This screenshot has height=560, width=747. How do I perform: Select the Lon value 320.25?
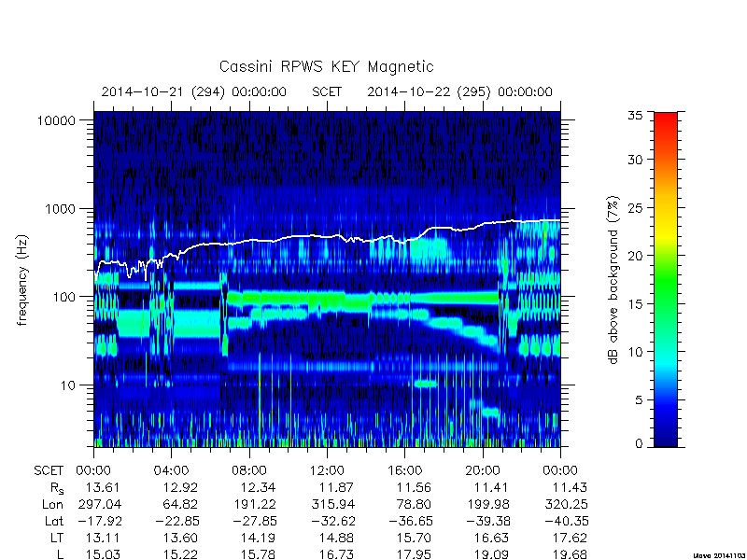tap(568, 504)
